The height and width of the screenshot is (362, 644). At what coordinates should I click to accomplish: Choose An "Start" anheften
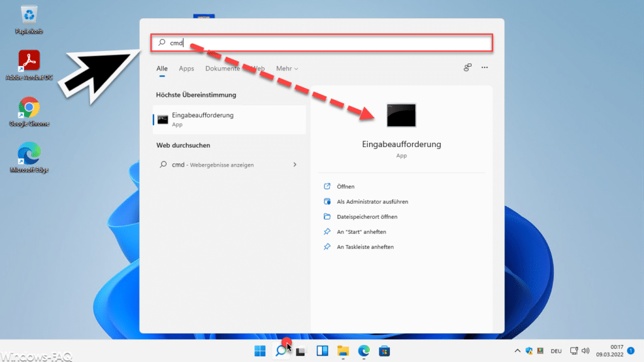(361, 232)
